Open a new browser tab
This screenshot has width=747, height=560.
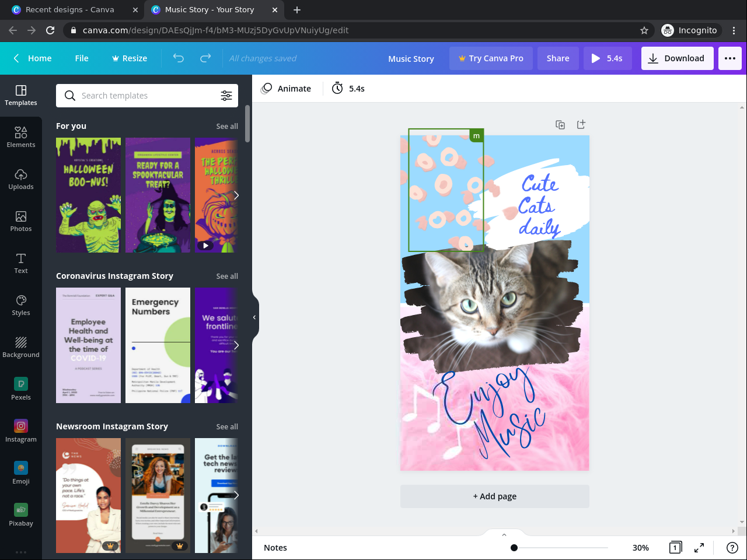(x=297, y=10)
